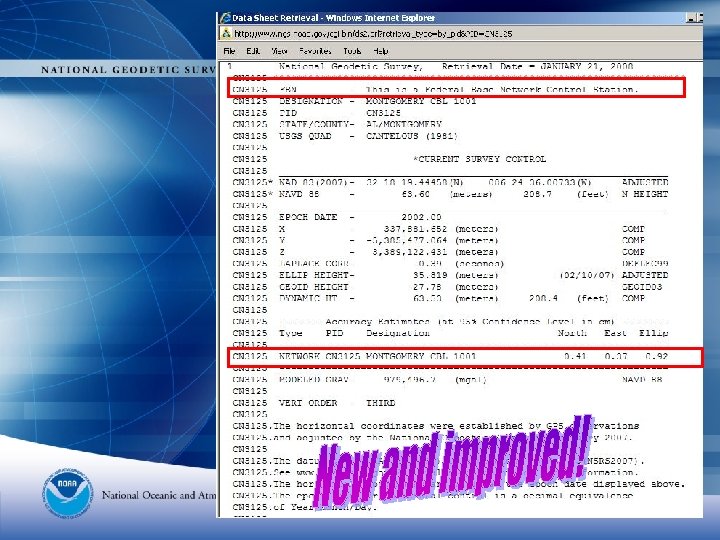Click the '*CURRENT SURVEY CONTROL' heading
The height and width of the screenshot is (540, 720).
tap(479, 159)
